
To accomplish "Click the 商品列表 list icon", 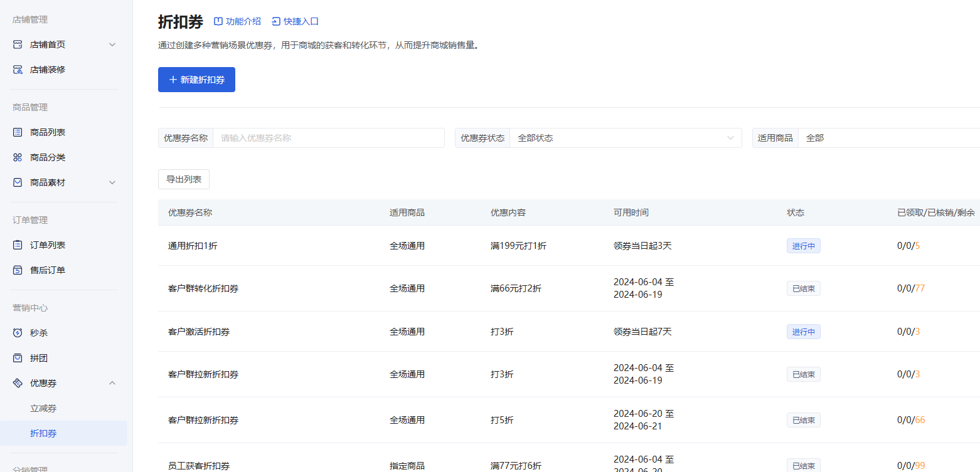I will (18, 132).
